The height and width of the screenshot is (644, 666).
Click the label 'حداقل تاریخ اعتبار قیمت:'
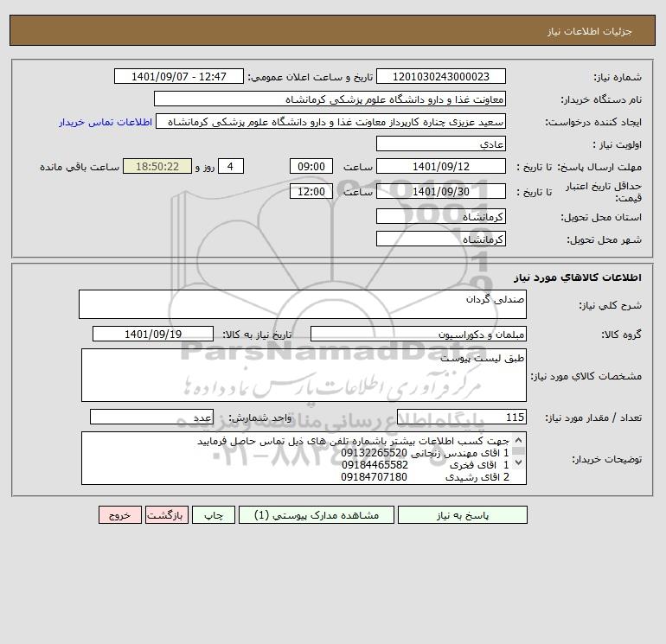pos(603,192)
